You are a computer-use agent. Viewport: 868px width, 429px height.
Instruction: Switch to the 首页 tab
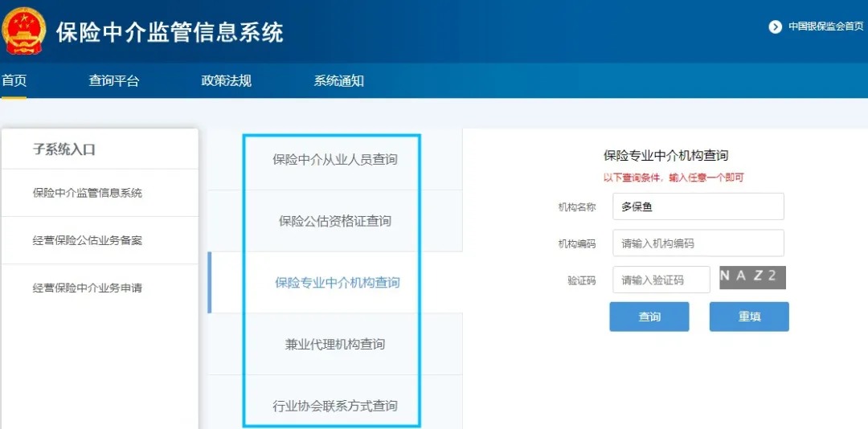(x=14, y=80)
